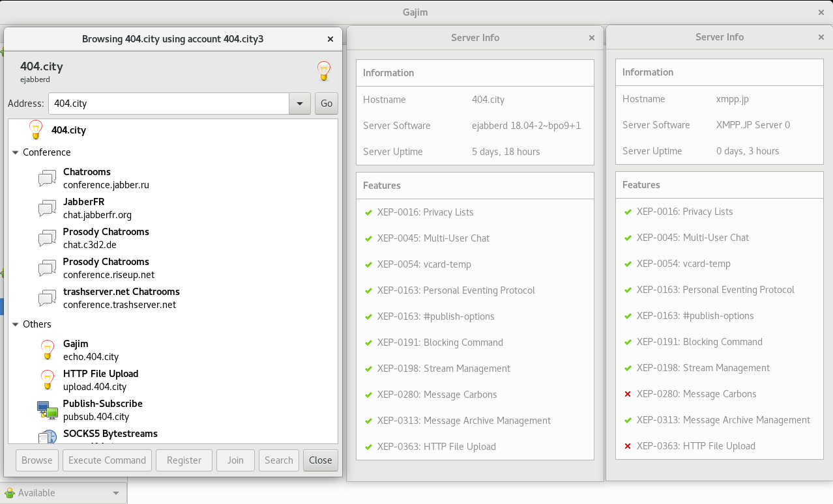
Task: Close the xmpp.jp Server Info window
Action: pos(821,37)
